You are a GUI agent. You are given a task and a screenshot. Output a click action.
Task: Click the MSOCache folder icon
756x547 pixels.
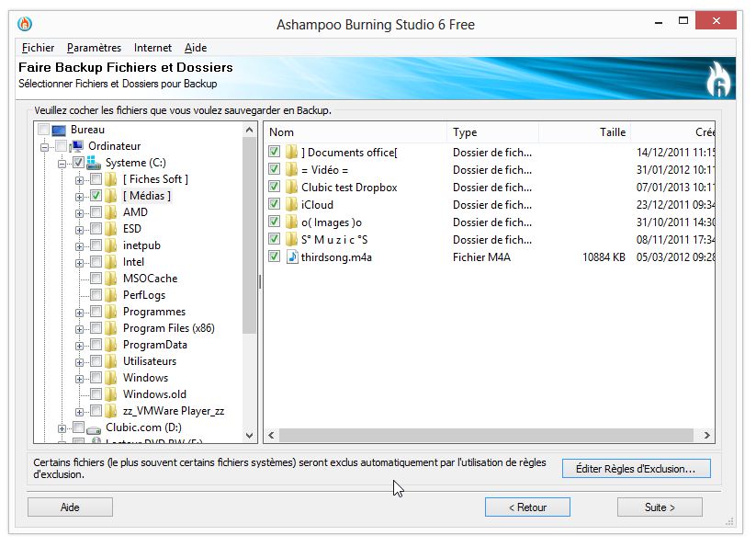[x=111, y=279]
